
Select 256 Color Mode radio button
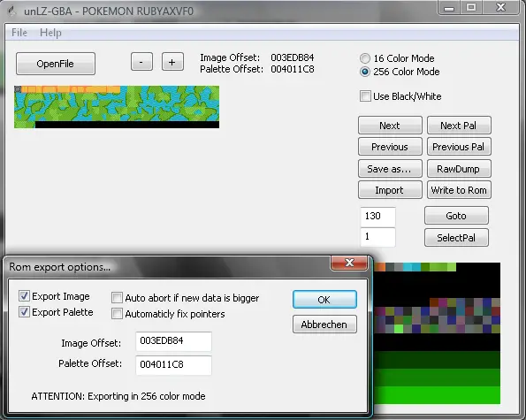[365, 72]
